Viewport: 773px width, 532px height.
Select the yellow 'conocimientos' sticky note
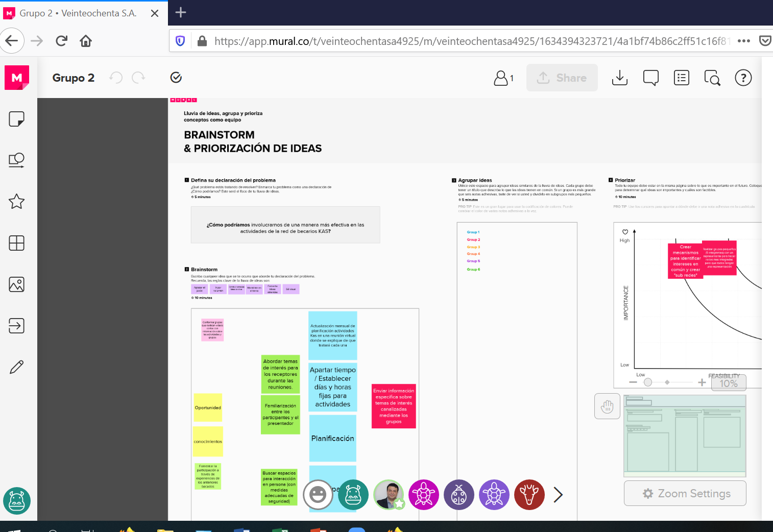[208, 442]
